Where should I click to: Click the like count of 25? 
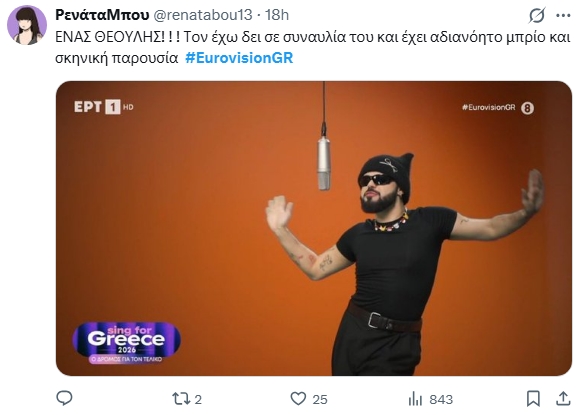(x=320, y=399)
